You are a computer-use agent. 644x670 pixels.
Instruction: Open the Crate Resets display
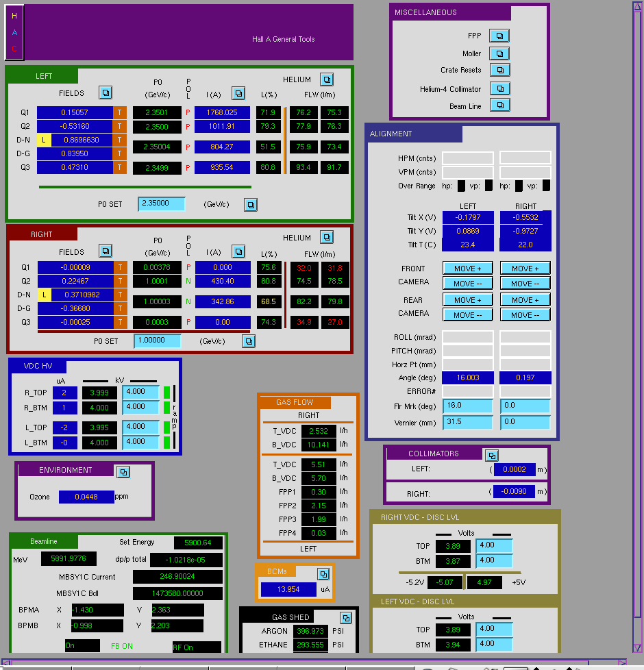coord(499,70)
